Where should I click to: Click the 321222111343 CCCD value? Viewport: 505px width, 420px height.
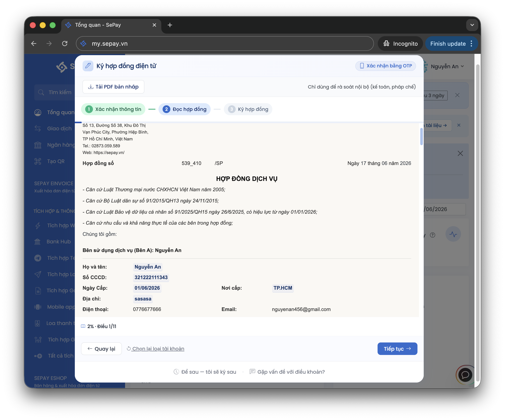[x=151, y=277]
